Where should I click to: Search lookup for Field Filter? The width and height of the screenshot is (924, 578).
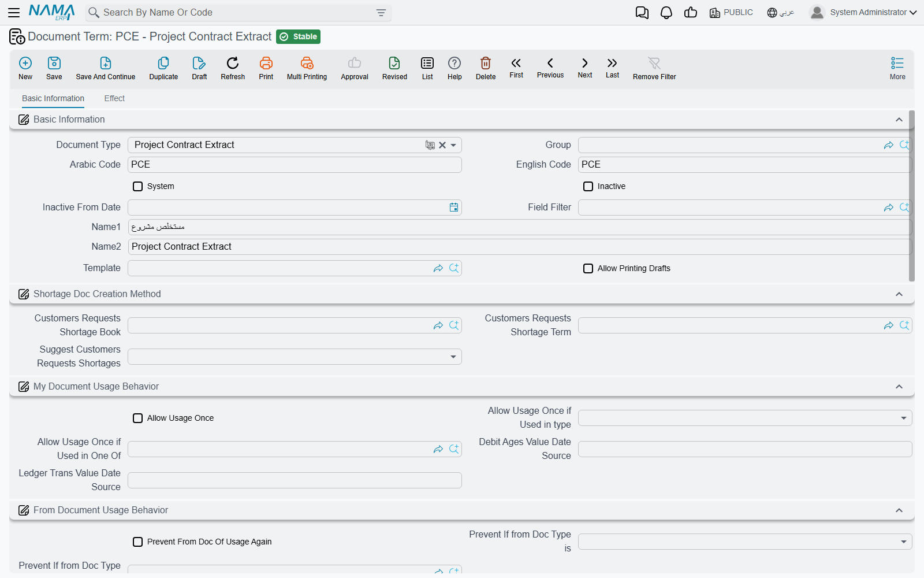[x=904, y=208]
